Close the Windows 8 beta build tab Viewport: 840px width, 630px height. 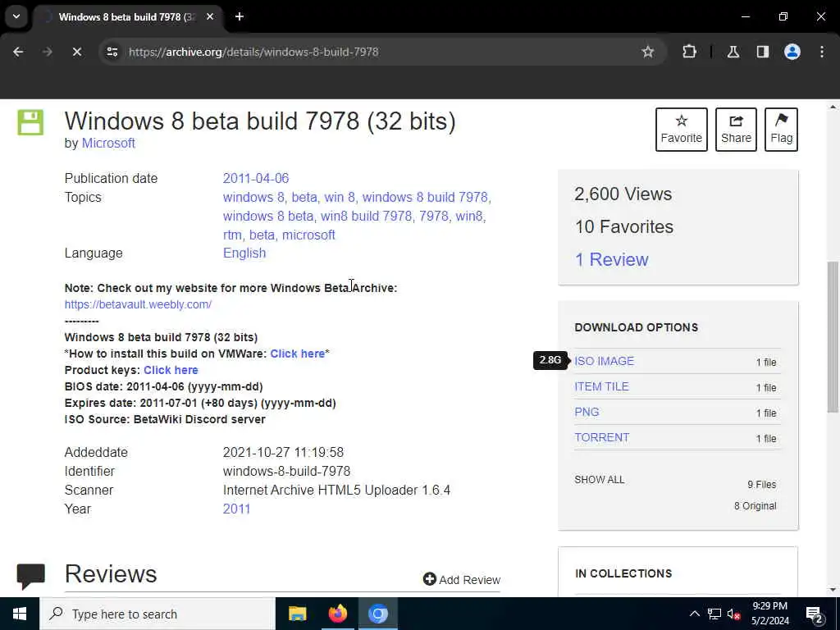[210, 16]
